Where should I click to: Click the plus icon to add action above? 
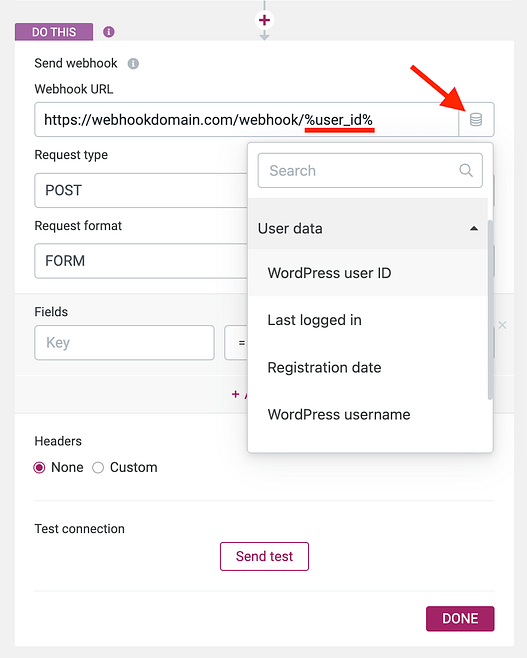[x=264, y=20]
